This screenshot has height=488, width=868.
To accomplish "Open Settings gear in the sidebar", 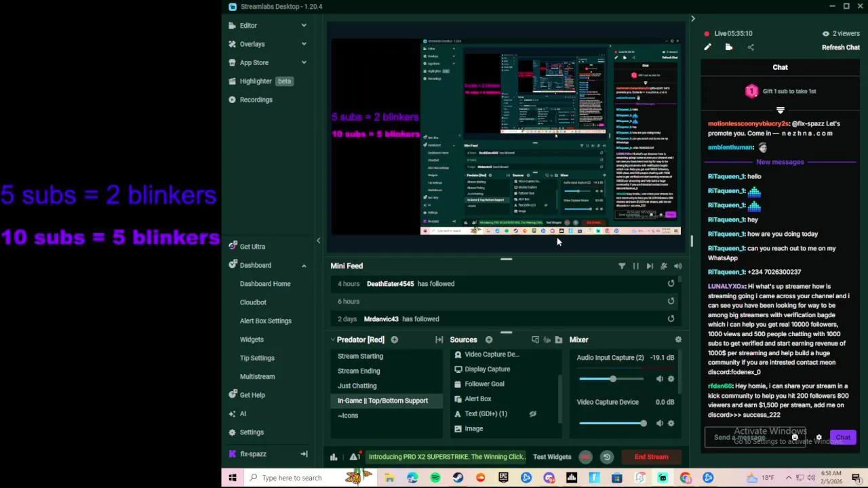I will (233, 432).
